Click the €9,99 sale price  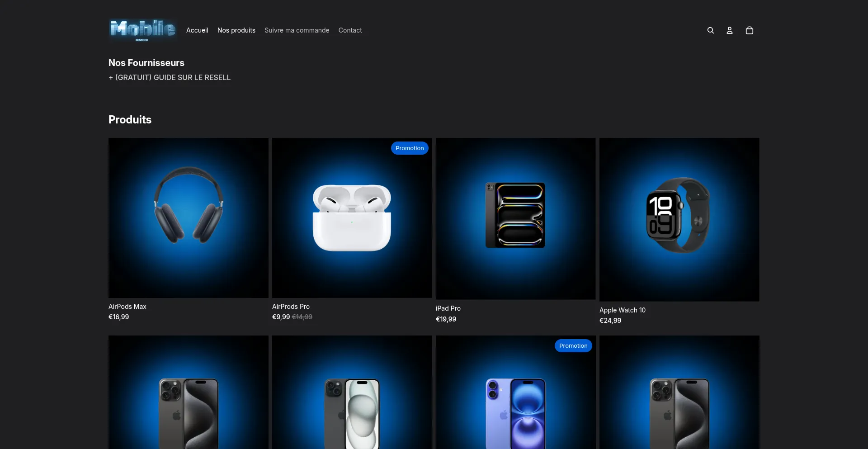point(281,317)
